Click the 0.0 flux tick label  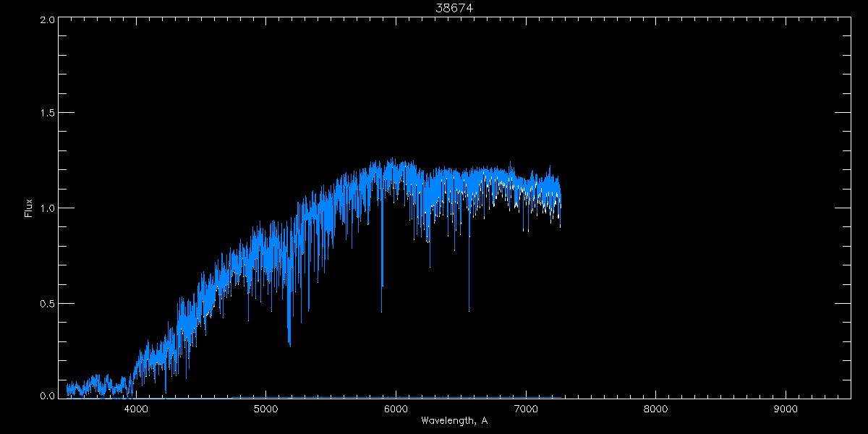point(46,396)
